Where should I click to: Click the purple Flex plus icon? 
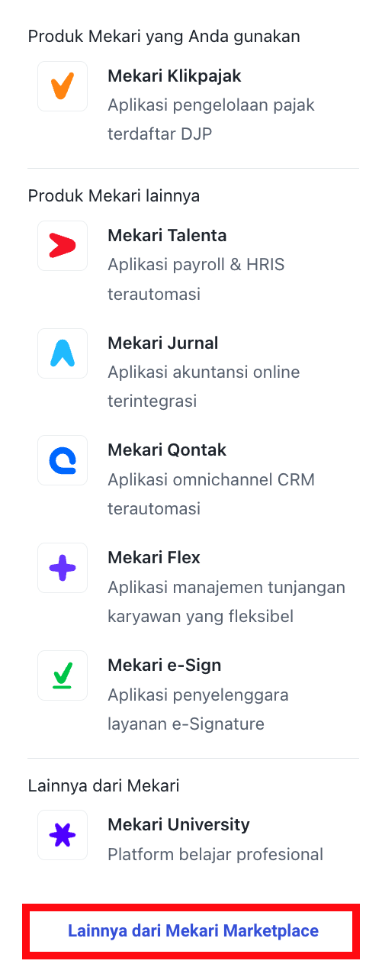tap(63, 569)
